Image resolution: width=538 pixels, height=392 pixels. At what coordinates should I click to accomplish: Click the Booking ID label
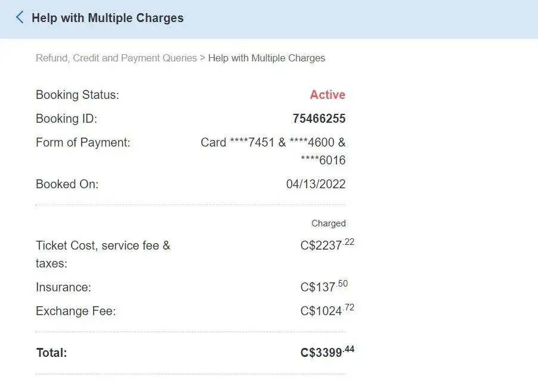66,119
